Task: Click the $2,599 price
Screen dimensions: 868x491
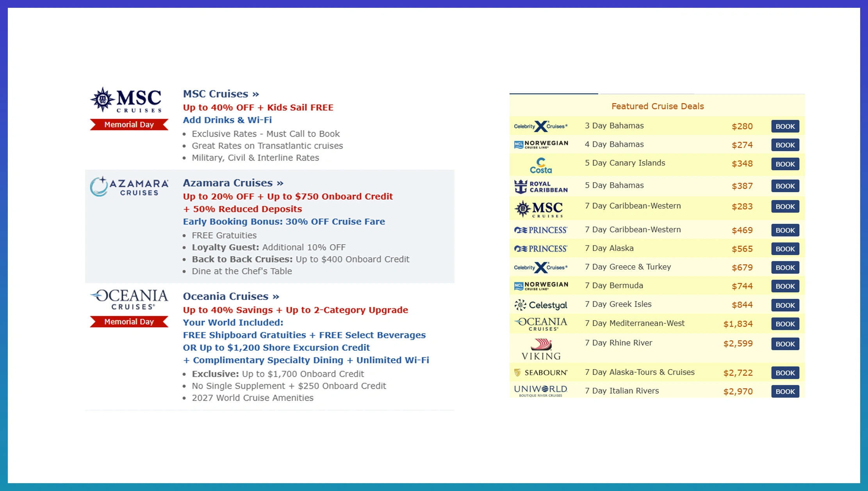Action: pos(738,344)
